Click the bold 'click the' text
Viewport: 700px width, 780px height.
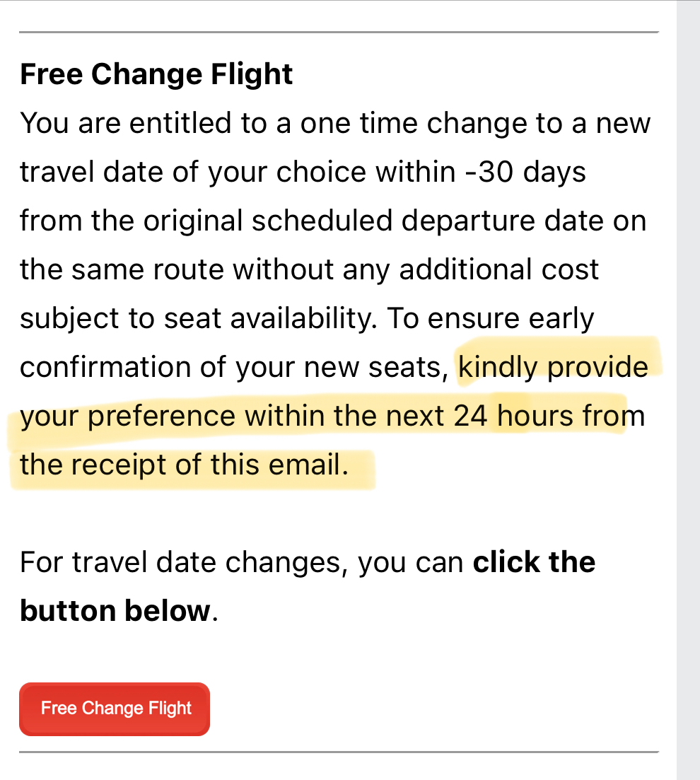pyautogui.click(x=534, y=563)
